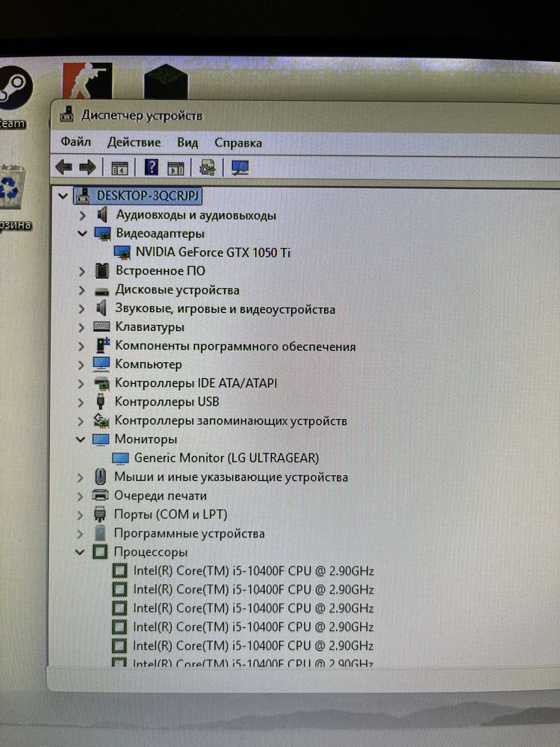Select the Компоненты программного обеспечения label
Screen dimensions: 560x747
coord(235,347)
